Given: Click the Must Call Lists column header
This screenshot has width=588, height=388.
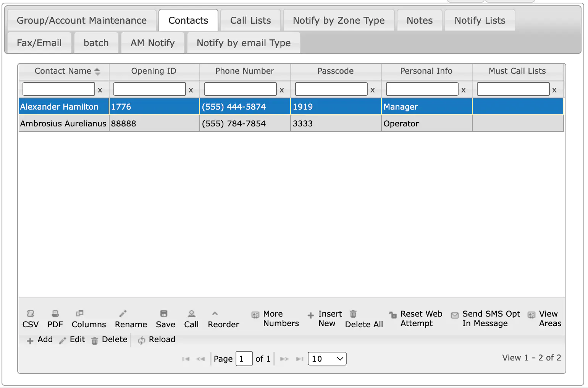Looking at the screenshot, I should coord(517,71).
